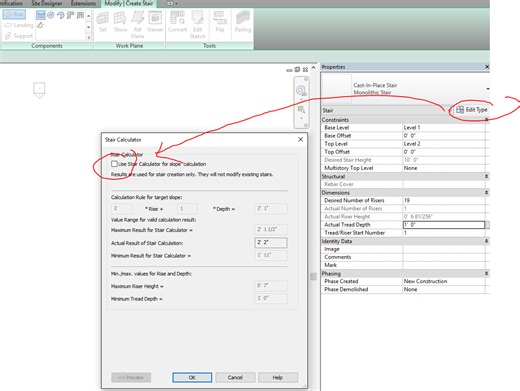
Task: Click the Convert tool in Tools panel
Action: point(177,22)
